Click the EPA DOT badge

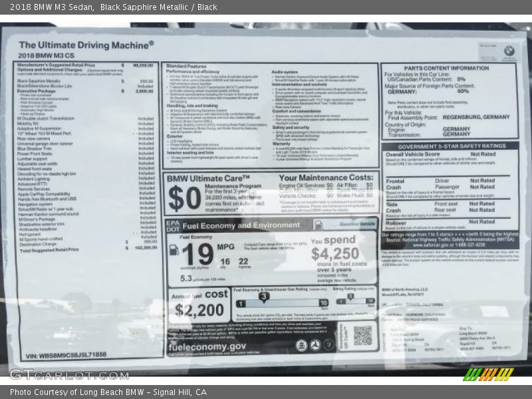pos(172,225)
